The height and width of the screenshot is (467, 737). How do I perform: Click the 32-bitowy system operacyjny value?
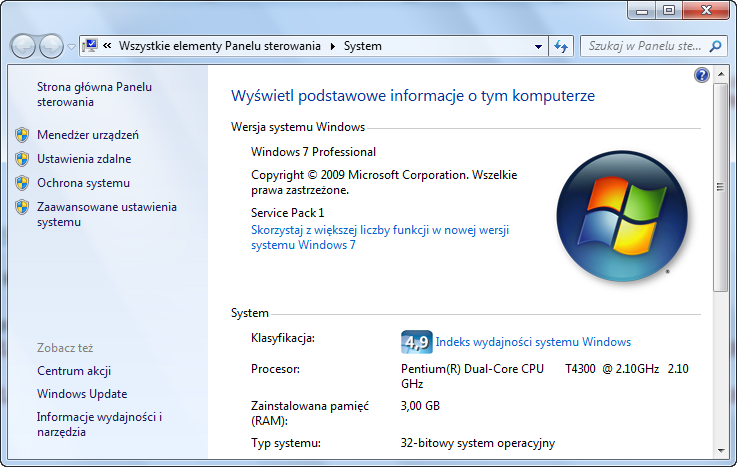pyautogui.click(x=478, y=443)
